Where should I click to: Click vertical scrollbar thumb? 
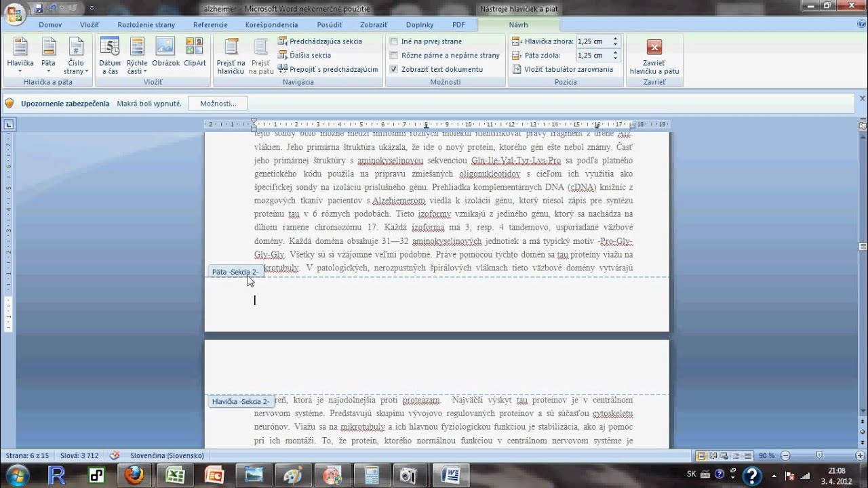pos(863,246)
